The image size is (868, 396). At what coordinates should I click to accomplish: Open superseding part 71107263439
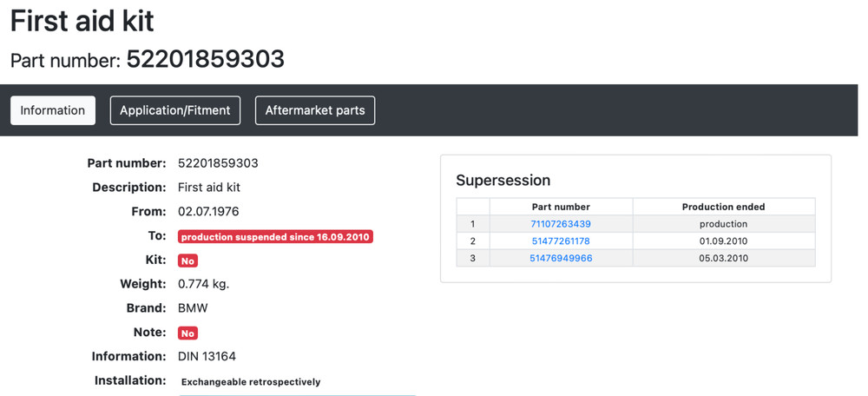tap(561, 224)
